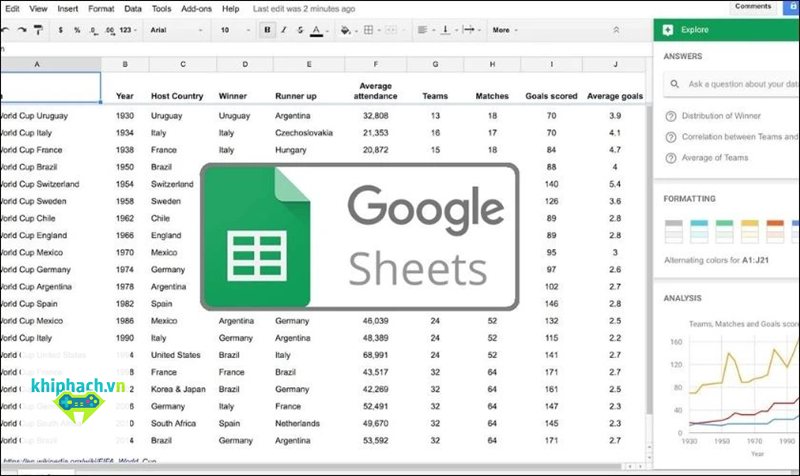Click the 'Average attendance' header cell
The height and width of the screenshot is (476, 800).
coord(376,91)
